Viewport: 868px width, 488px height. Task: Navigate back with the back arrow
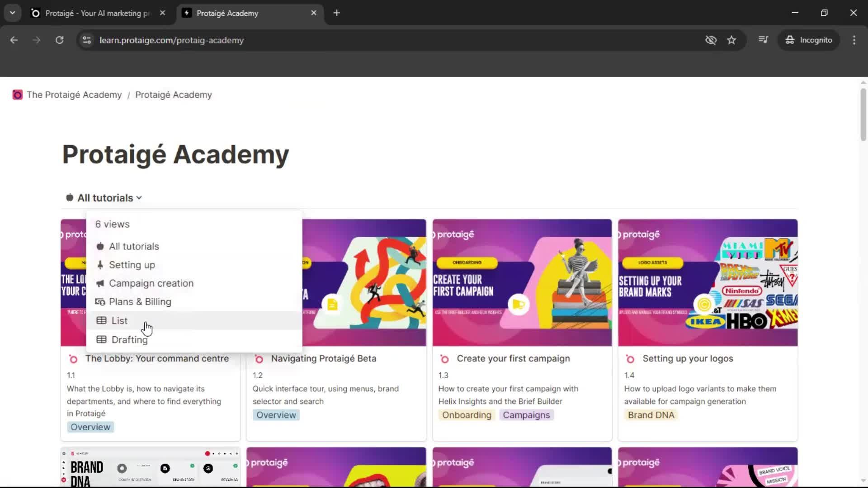14,40
